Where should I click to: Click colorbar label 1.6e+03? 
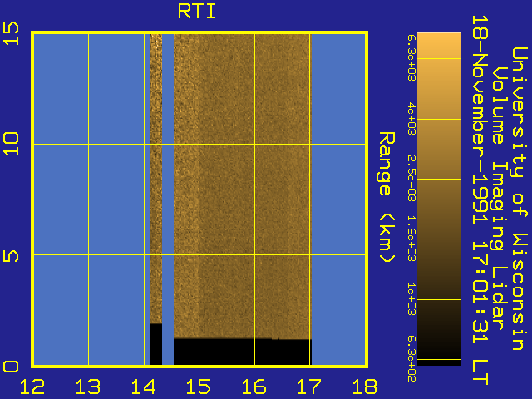[411, 239]
